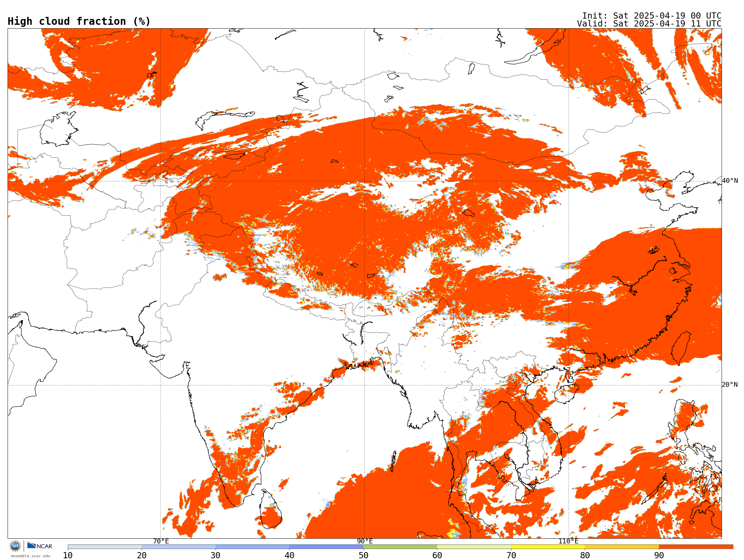Screen dimensions: 744x560
Task: Click the 40°N latitude label
Action: click(x=730, y=181)
